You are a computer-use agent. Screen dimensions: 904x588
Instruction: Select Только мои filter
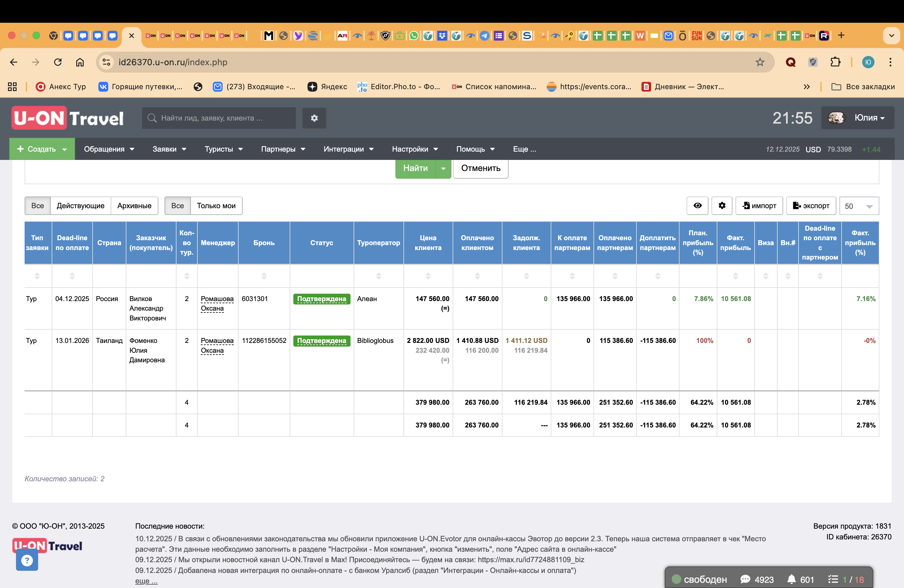[216, 205]
